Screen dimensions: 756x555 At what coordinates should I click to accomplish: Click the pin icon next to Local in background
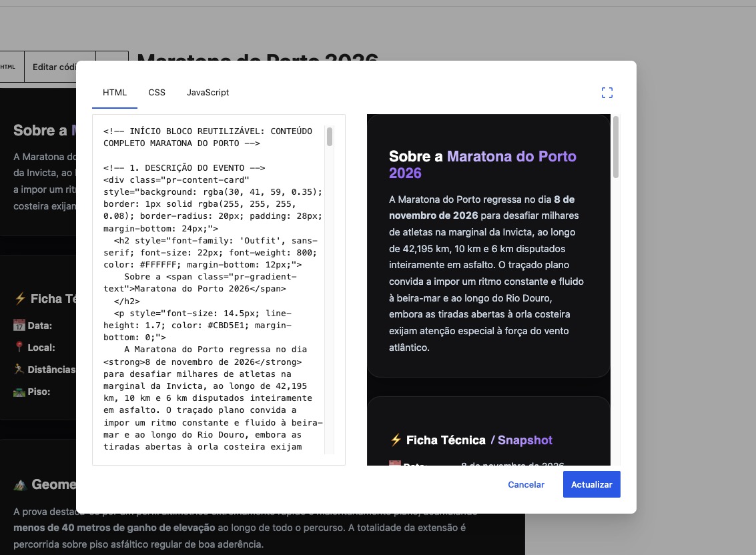tap(19, 347)
